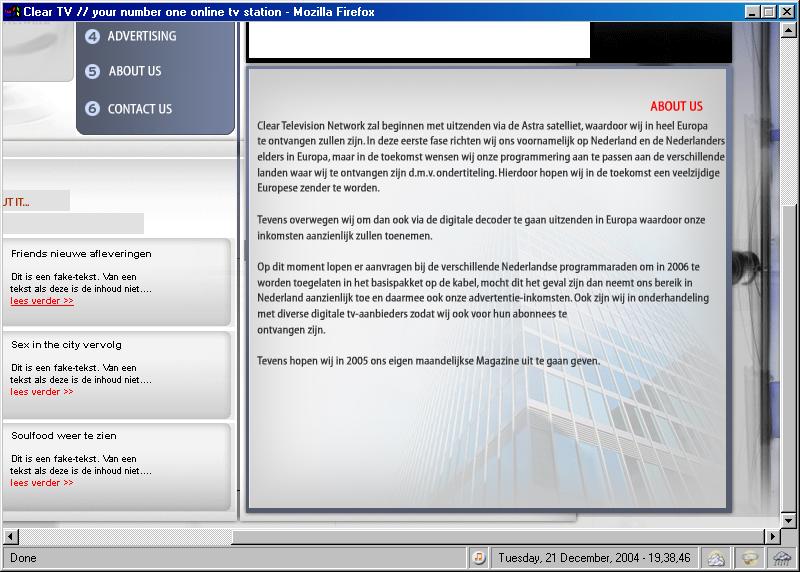Screen dimensions: 800x572
Task: Select the 'Friends nieuwe afleveringen' headline
Action: [x=81, y=254]
